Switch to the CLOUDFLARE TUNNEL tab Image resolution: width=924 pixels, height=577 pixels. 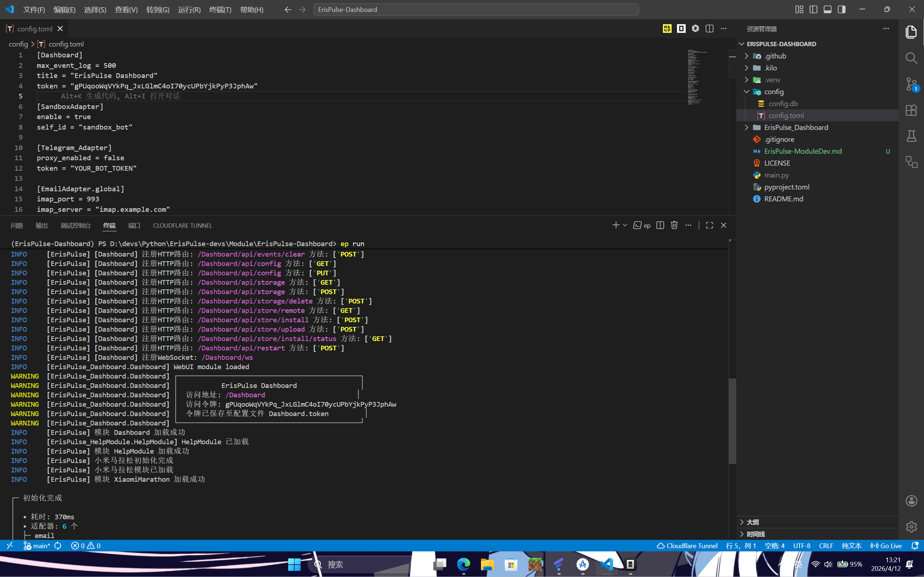tap(182, 226)
